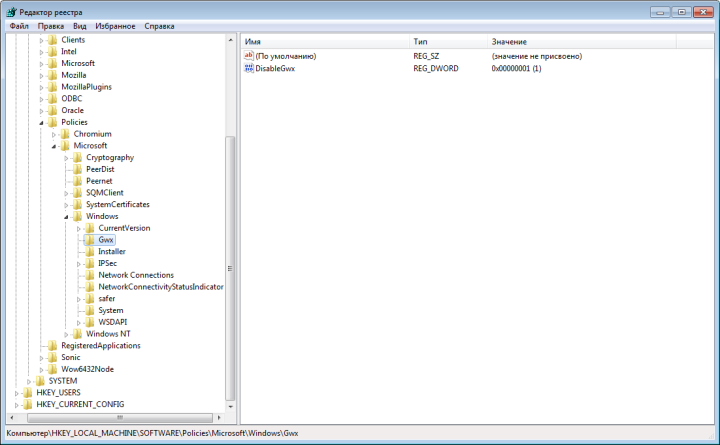
Task: Click the IPSec folder icon
Action: 90,263
